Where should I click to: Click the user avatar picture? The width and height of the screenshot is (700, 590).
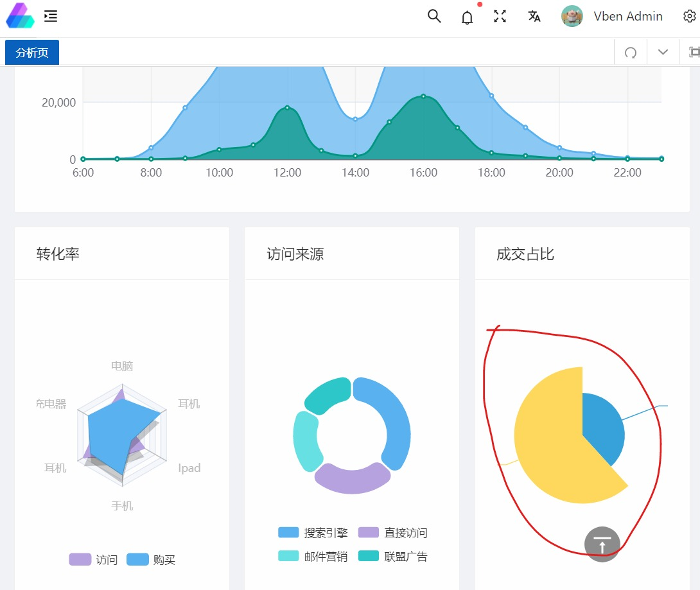pos(572,16)
